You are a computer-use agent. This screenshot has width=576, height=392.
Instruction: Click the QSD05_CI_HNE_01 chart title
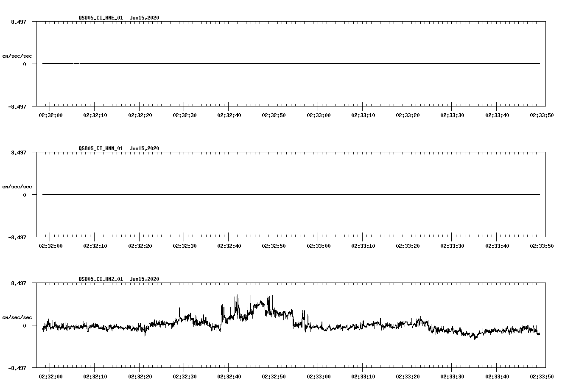pos(119,17)
